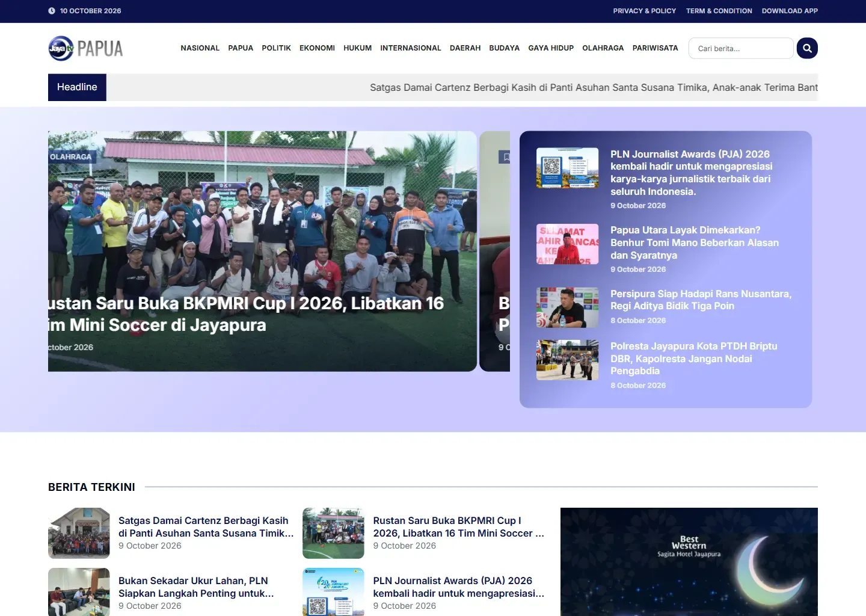Click the PLN Journalist Awards list thumbnail

point(333,592)
